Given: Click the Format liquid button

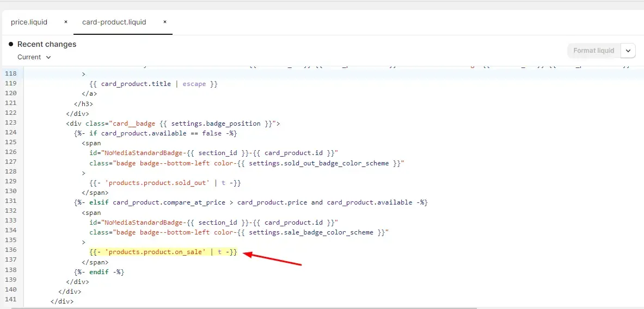Looking at the screenshot, I should tap(593, 51).
